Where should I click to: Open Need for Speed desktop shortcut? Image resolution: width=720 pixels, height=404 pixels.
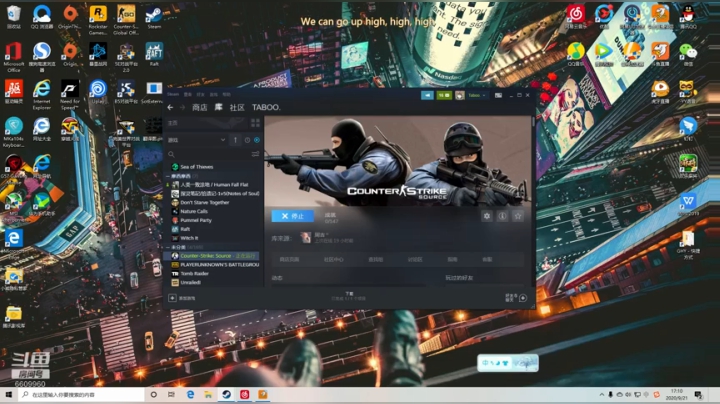click(70, 94)
